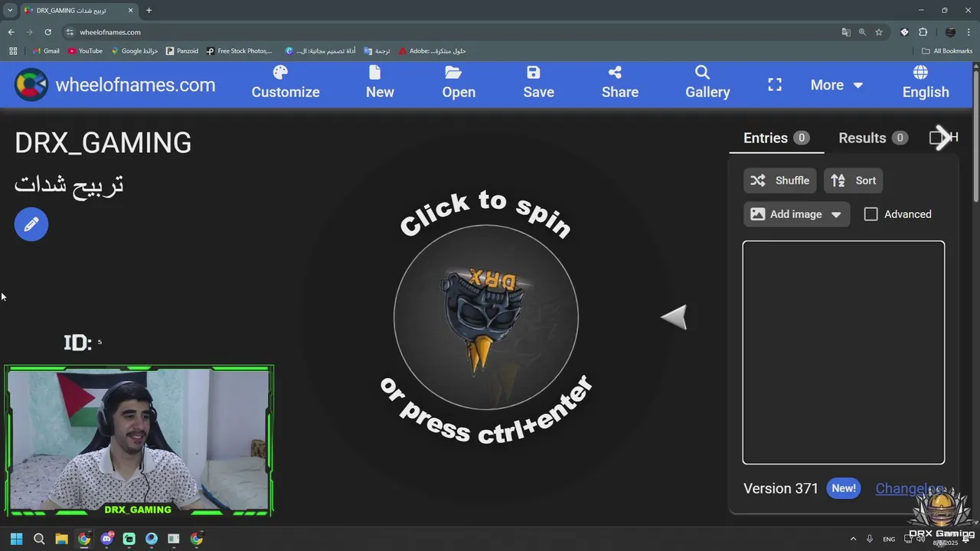Edit title with pencil button
This screenshot has width=980, height=551.
[x=31, y=224]
